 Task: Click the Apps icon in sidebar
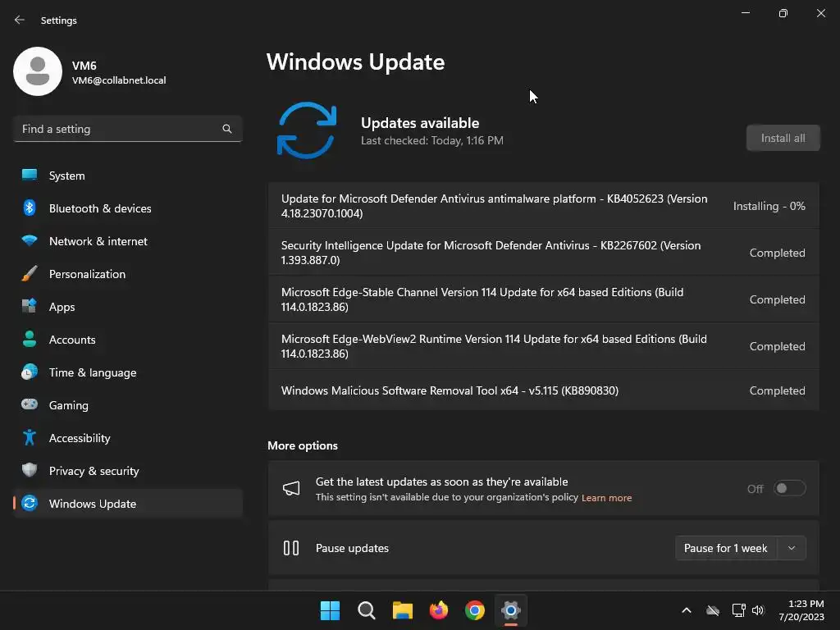30,307
